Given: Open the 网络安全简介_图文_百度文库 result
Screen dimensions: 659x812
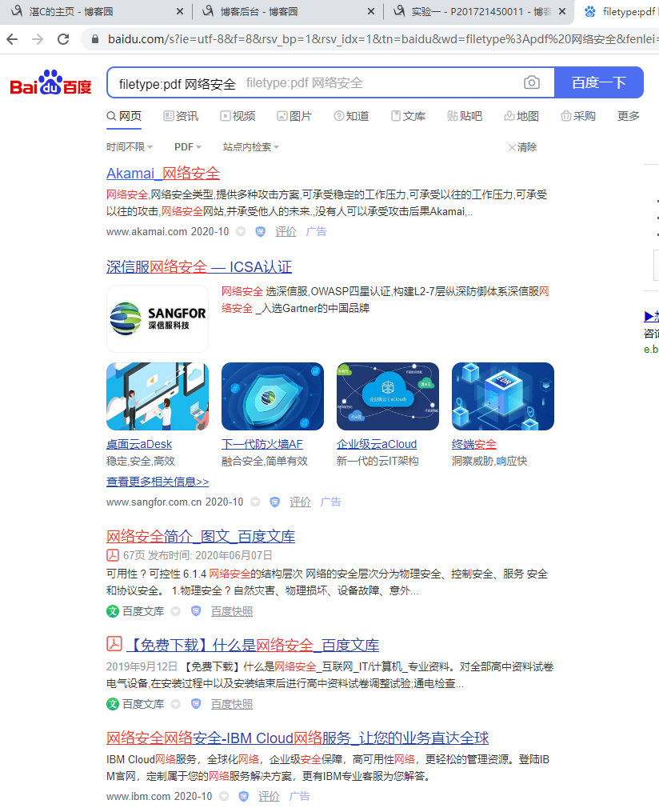Looking at the screenshot, I should point(201,537).
